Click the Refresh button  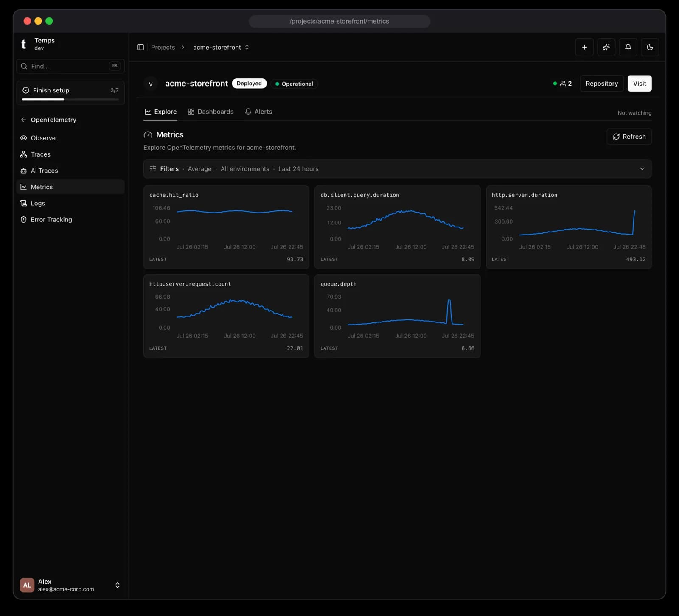click(629, 137)
